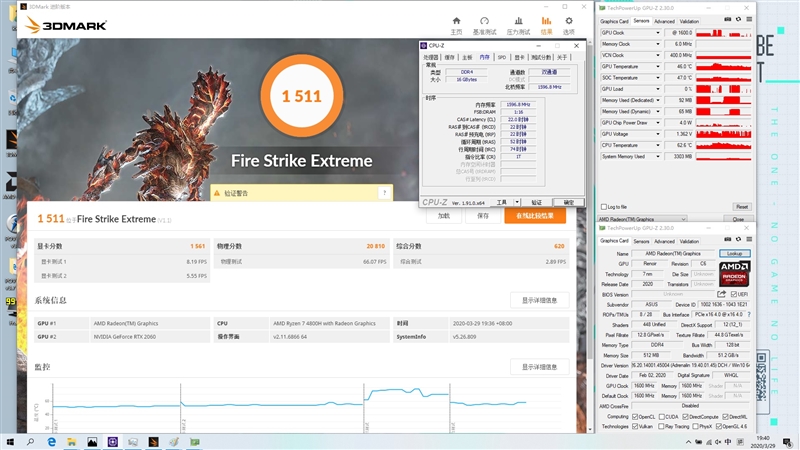Open 3DMark Stress Tests (压力测试) icon
Viewport: 800px width, 450px height.
coord(517,24)
